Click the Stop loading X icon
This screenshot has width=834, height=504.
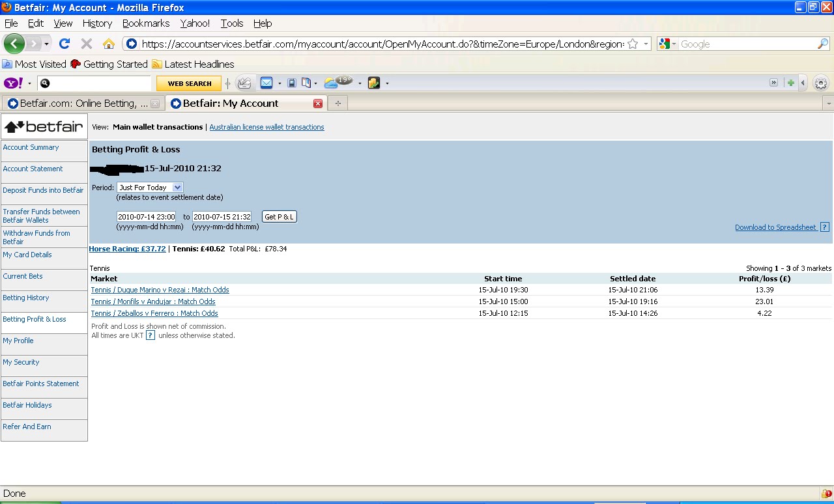click(x=87, y=44)
